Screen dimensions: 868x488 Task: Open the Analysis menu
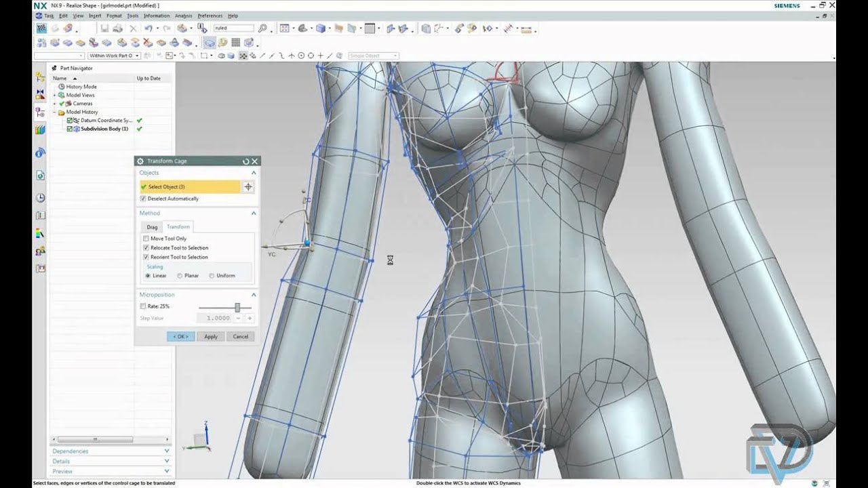click(183, 16)
